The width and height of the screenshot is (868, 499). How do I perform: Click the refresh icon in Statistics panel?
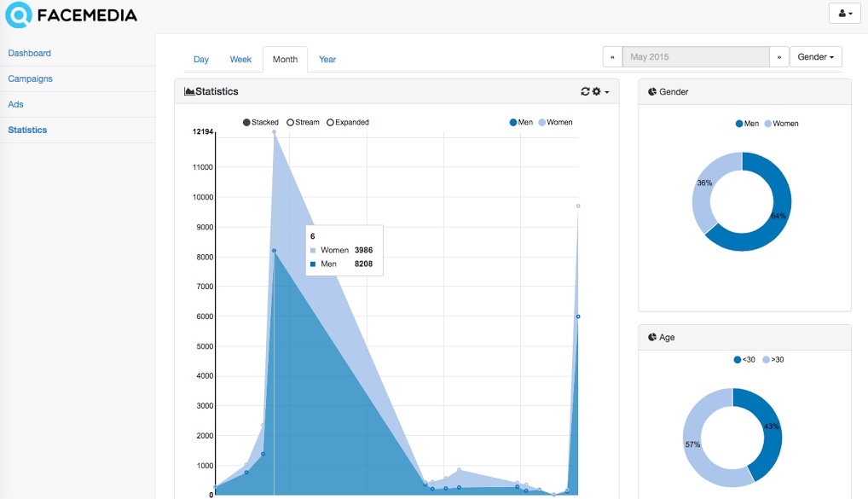(x=585, y=91)
